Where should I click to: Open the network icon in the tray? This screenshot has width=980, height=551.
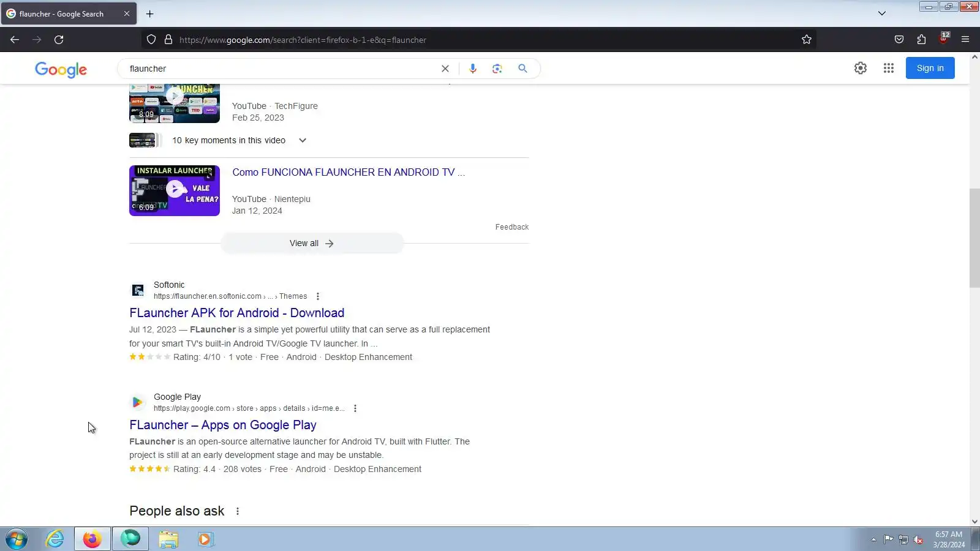(x=903, y=539)
